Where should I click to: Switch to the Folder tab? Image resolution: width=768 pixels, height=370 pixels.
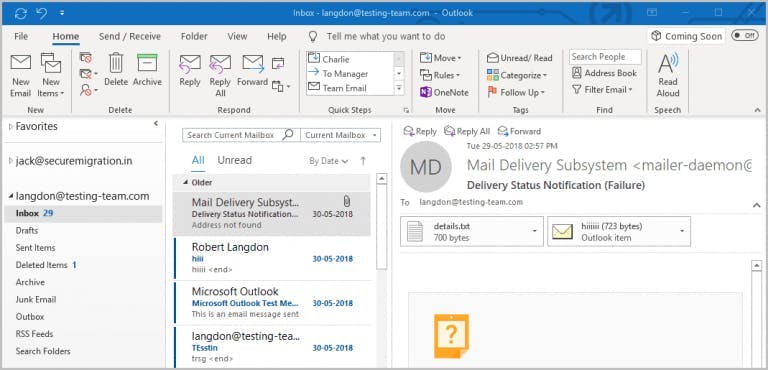[x=194, y=36]
